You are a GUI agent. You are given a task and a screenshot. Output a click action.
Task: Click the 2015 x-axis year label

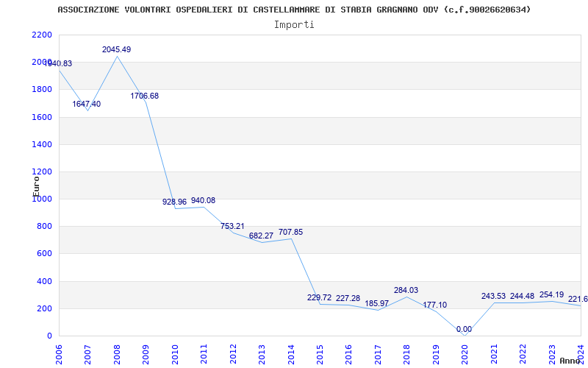[320, 354]
